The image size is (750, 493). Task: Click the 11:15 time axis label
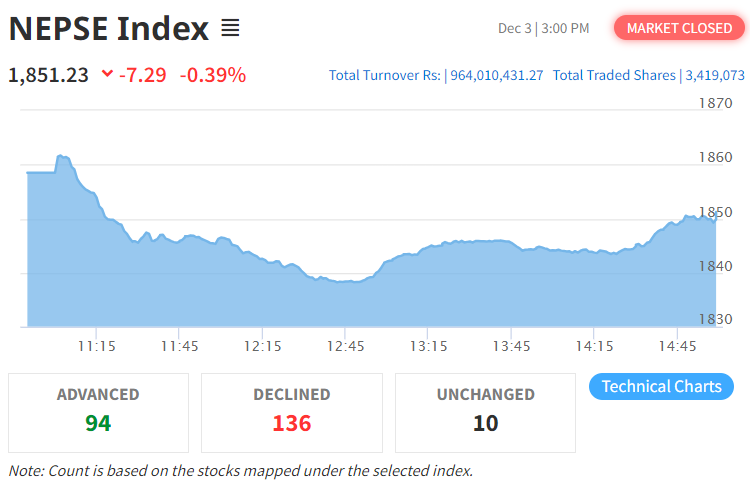(x=95, y=346)
